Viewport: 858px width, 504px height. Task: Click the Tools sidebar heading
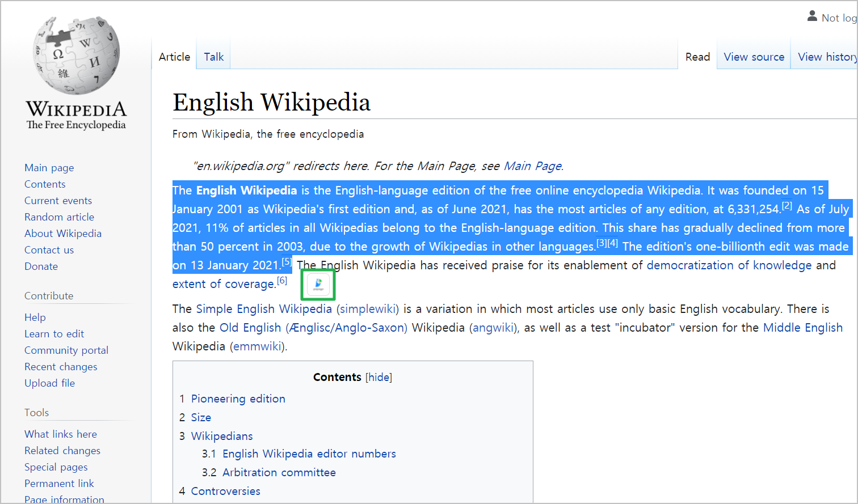click(36, 413)
